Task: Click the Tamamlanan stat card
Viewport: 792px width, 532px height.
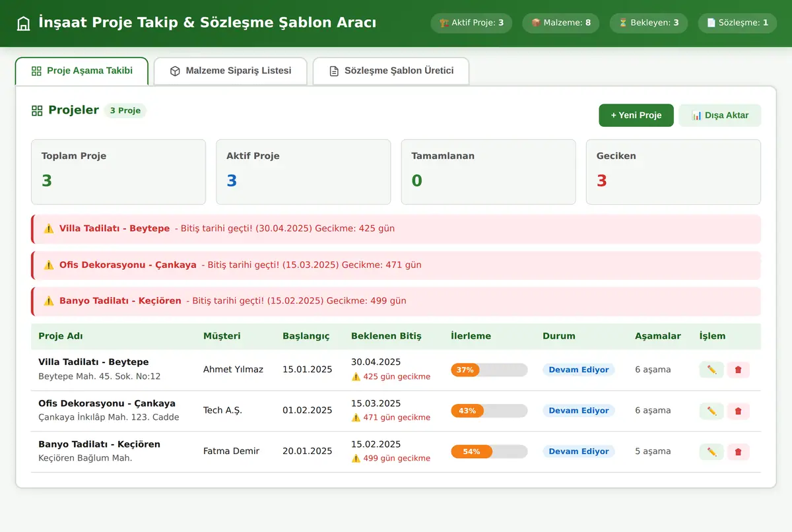Action: [x=488, y=172]
